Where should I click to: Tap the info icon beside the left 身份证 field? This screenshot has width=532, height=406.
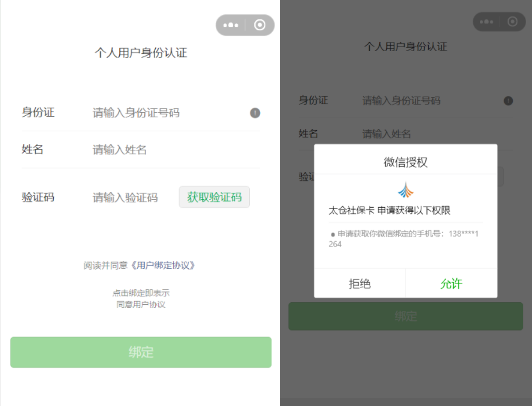coord(255,113)
